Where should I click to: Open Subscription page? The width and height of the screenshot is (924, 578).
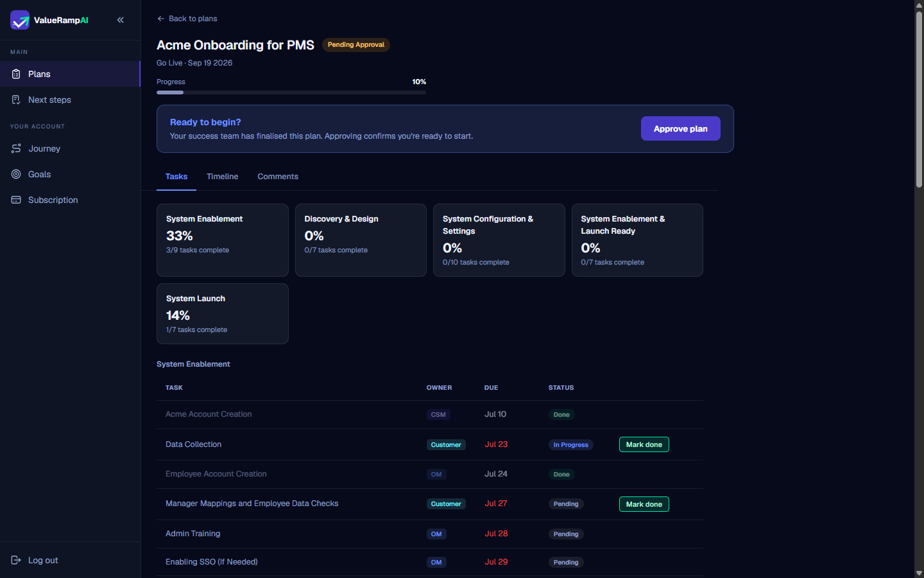point(70,200)
